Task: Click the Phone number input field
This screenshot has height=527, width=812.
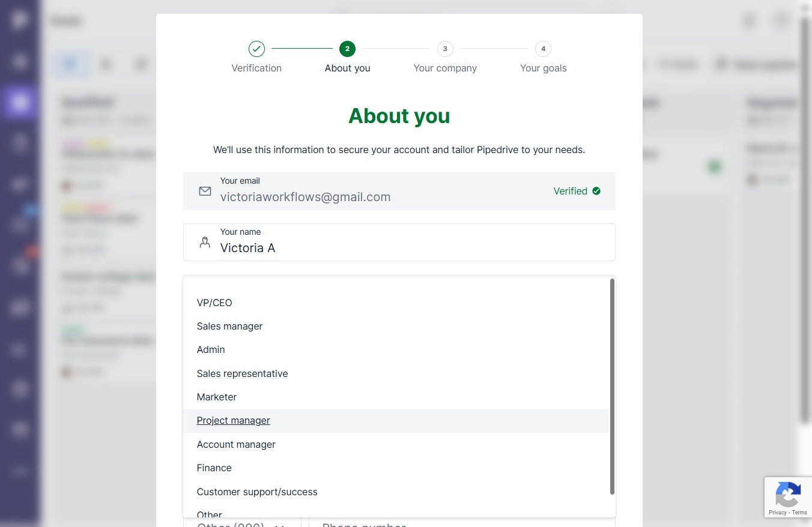Action: point(462,522)
